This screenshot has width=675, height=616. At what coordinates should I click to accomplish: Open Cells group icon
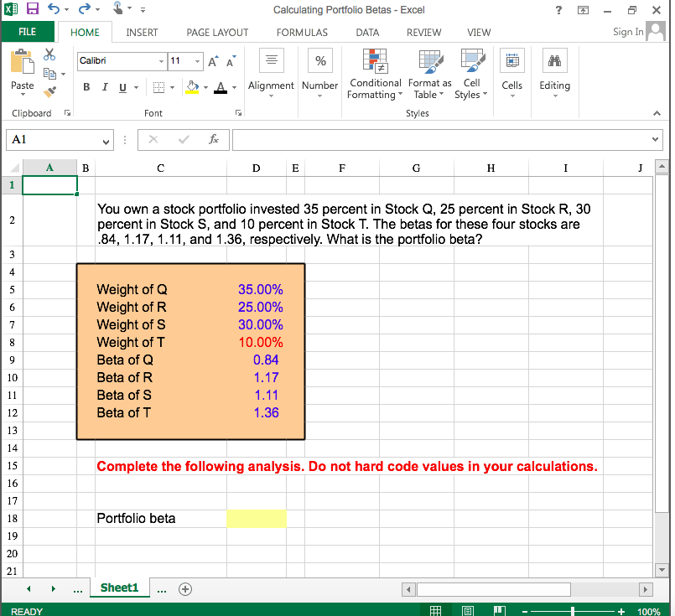coord(511,60)
